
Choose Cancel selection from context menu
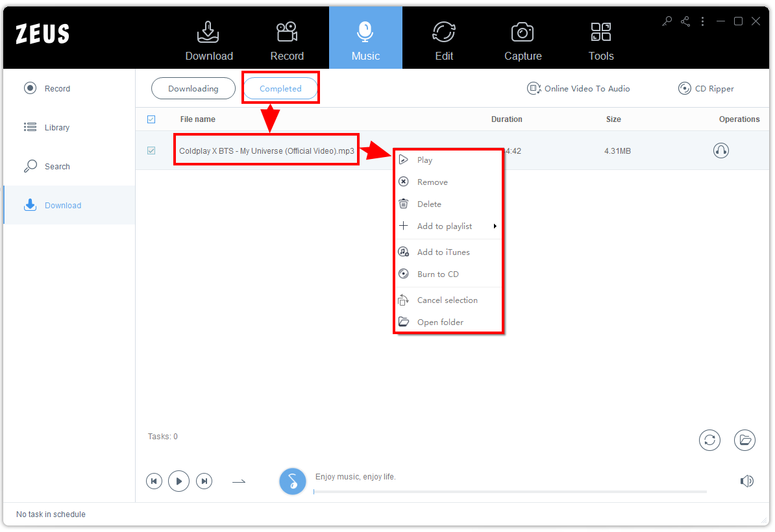coord(449,300)
